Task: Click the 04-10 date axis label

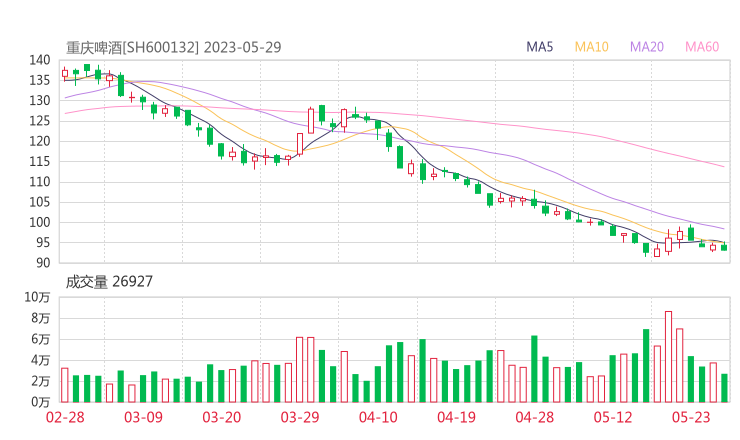Action: click(x=378, y=417)
